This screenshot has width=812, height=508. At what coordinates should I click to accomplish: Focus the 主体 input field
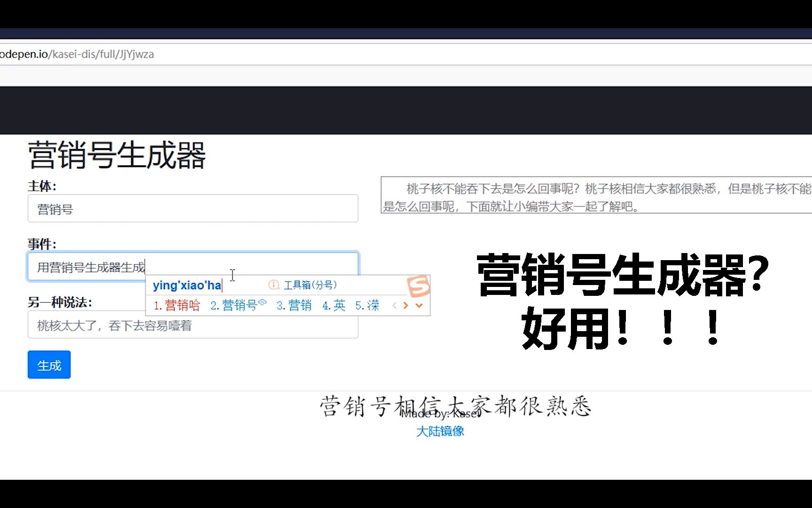[193, 208]
